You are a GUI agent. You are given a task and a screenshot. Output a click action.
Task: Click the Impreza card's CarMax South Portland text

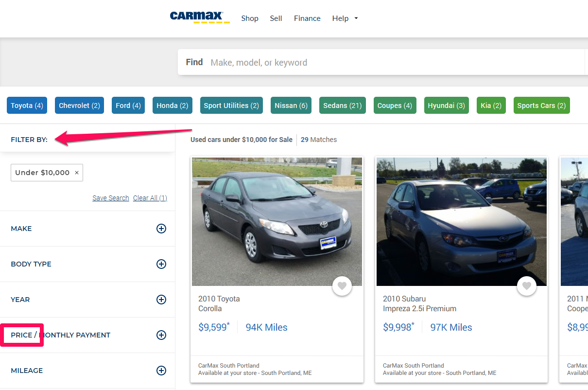414,366
